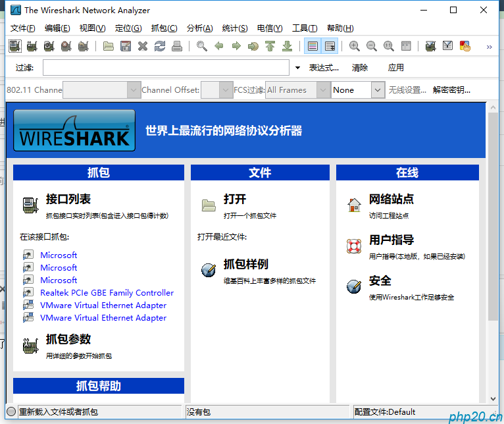Open the None decryption mode dropdown
504x424 pixels.
pos(358,90)
